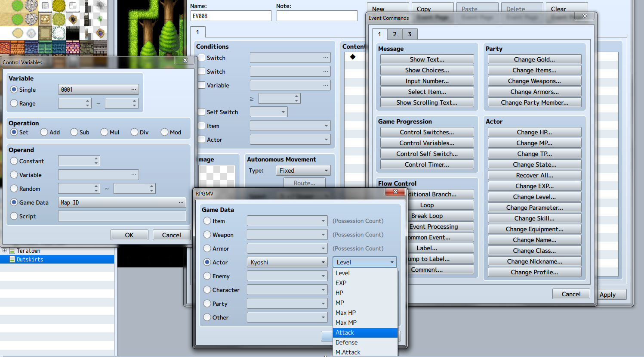Viewport: 644px width, 357px height.
Task: Pick the purple crystal rock tile
Action: (100, 33)
